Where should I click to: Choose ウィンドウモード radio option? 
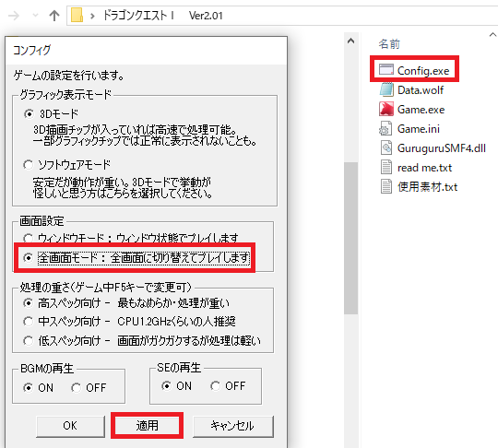click(x=29, y=238)
